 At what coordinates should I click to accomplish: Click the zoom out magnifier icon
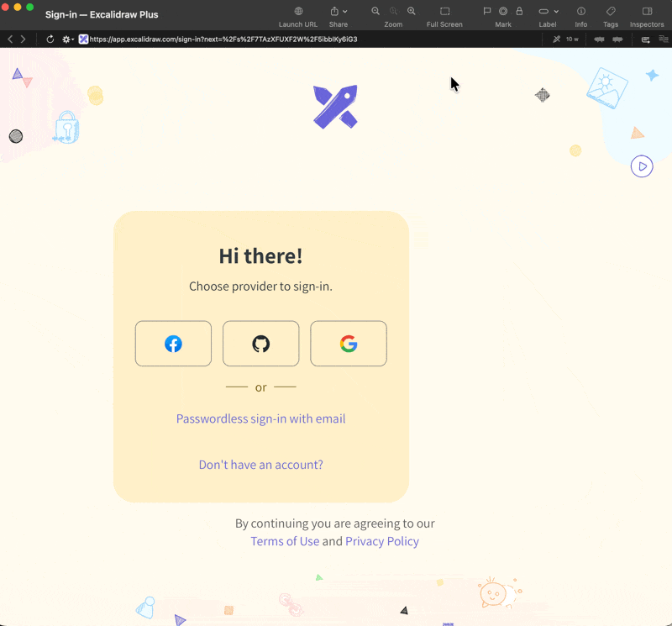tap(375, 11)
